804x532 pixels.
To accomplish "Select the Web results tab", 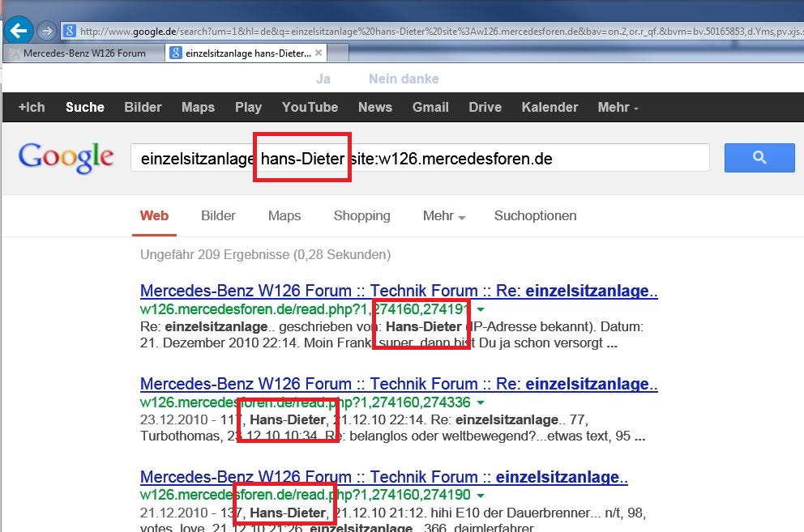I will [154, 215].
